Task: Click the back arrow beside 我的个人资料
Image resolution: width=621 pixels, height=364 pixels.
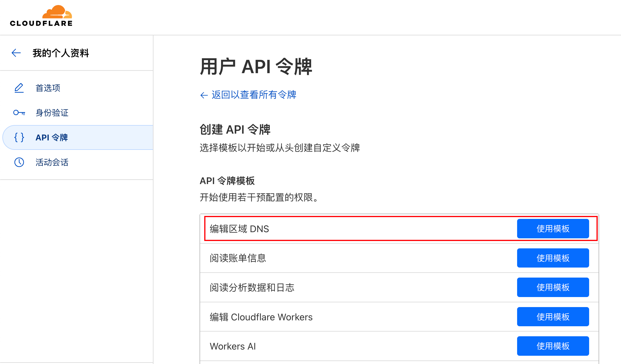Action: pyautogui.click(x=16, y=53)
